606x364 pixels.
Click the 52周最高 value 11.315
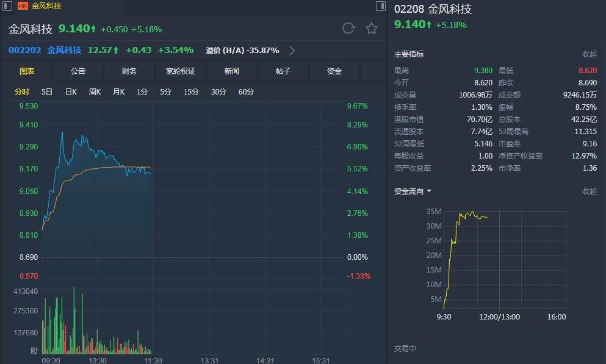[x=585, y=132]
